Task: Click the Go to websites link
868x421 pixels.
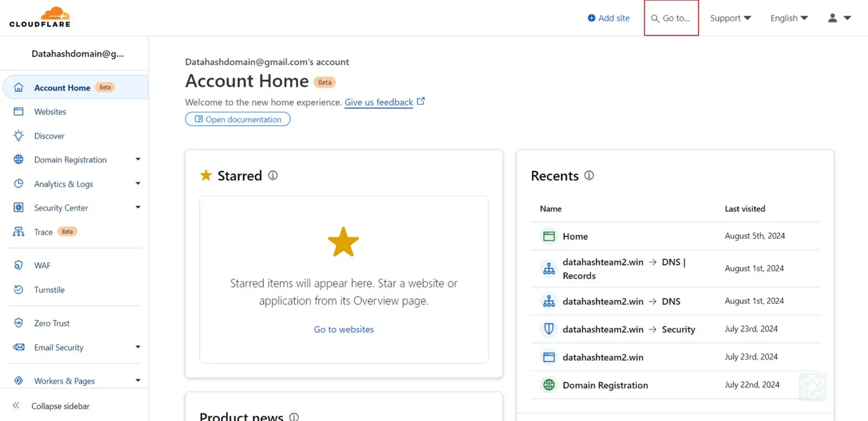Action: coord(344,329)
